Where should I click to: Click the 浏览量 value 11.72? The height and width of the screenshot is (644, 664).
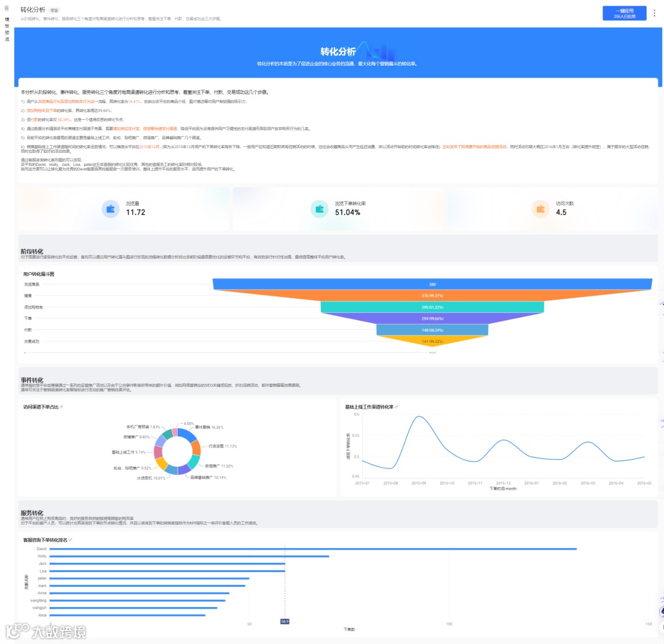click(135, 213)
